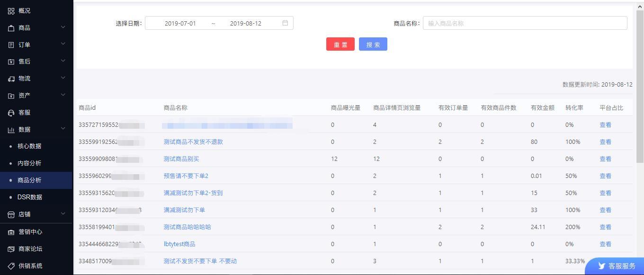Expand the 售后 sidebar menu chevron
644x275 pixels.
click(63, 62)
